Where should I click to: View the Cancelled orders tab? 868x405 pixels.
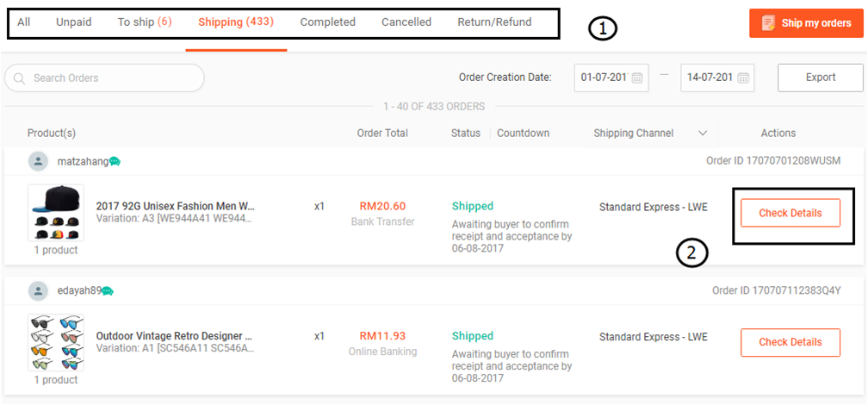406,22
